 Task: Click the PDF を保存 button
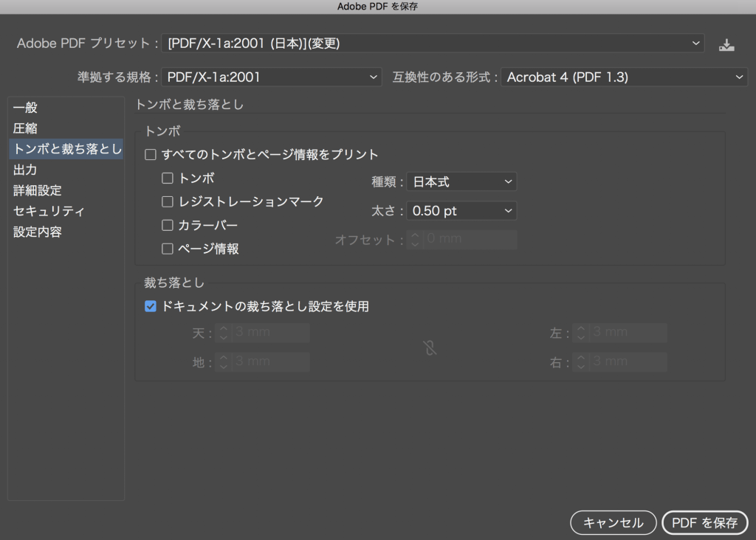pyautogui.click(x=704, y=522)
